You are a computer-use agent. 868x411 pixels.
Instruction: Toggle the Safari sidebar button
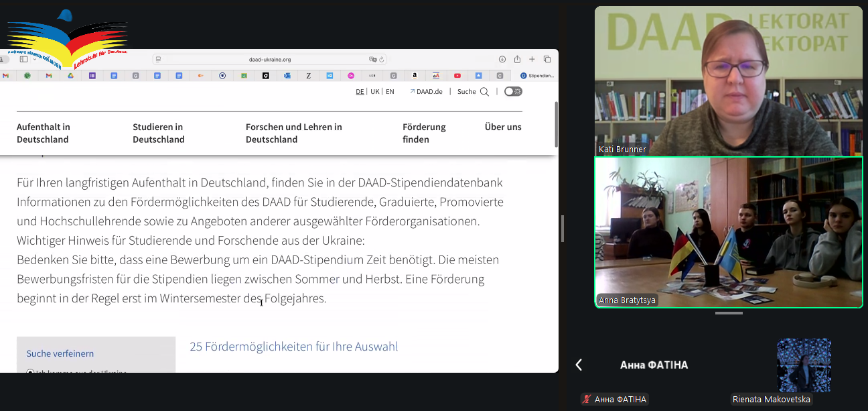pos(24,59)
